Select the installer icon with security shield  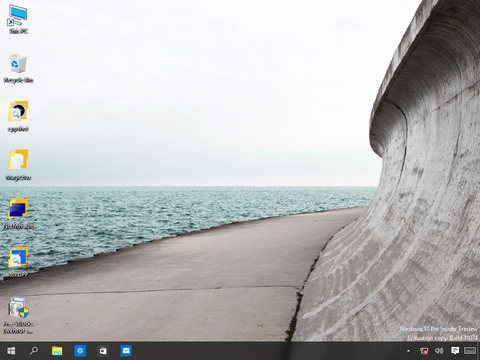[x=18, y=315]
